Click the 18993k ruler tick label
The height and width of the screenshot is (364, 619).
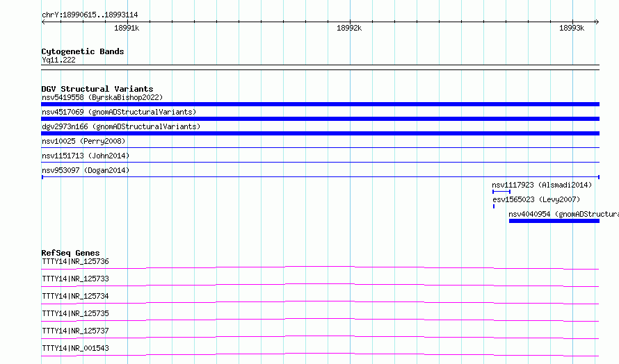click(572, 28)
